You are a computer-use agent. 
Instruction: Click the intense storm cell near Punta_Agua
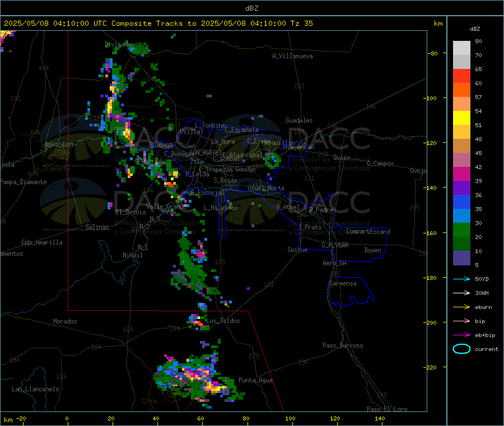[x=216, y=387]
